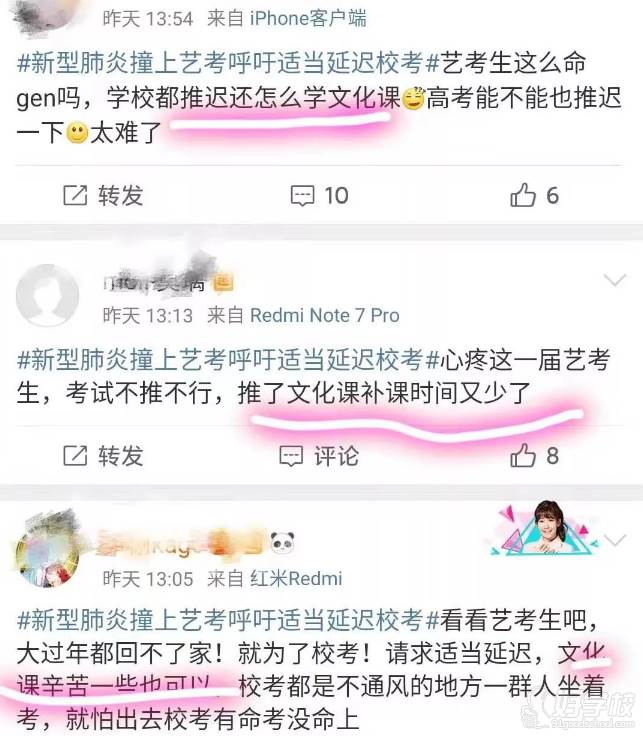Tap the repost icon on second post
643x736 pixels.
[x=76, y=455]
